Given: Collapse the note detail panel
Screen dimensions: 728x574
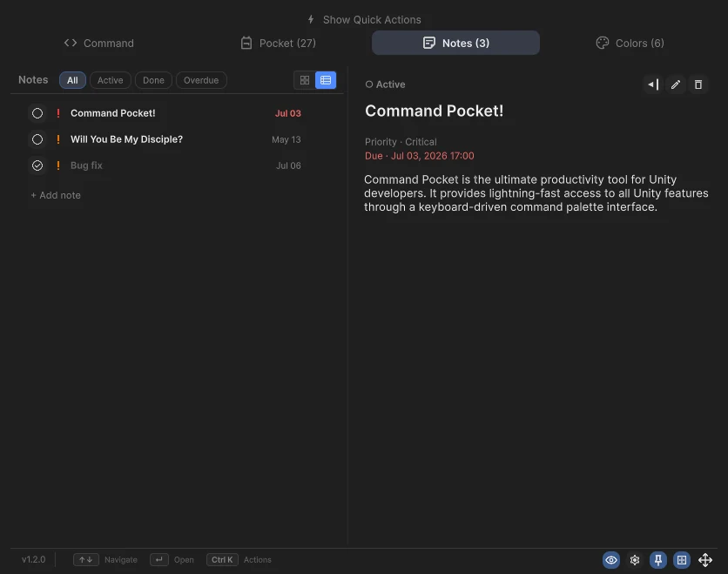Looking at the screenshot, I should (x=653, y=84).
